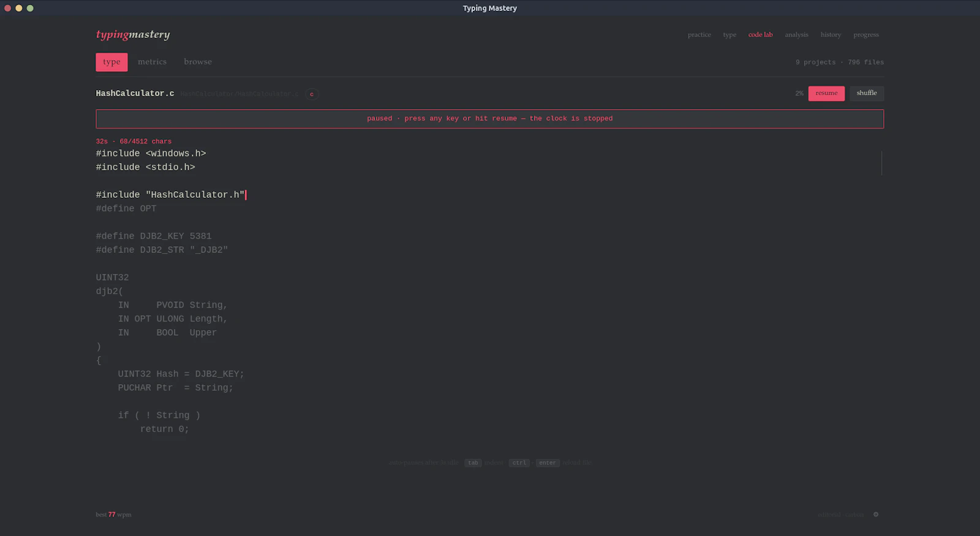Open the settings gear icon in the footer
Screen dimensions: 980x536
(876, 515)
